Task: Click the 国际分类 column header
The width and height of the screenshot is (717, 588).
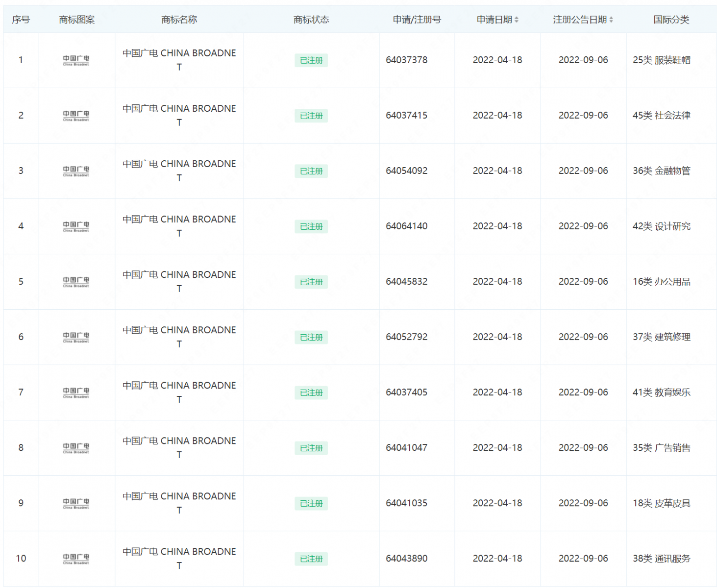Action: click(671, 20)
